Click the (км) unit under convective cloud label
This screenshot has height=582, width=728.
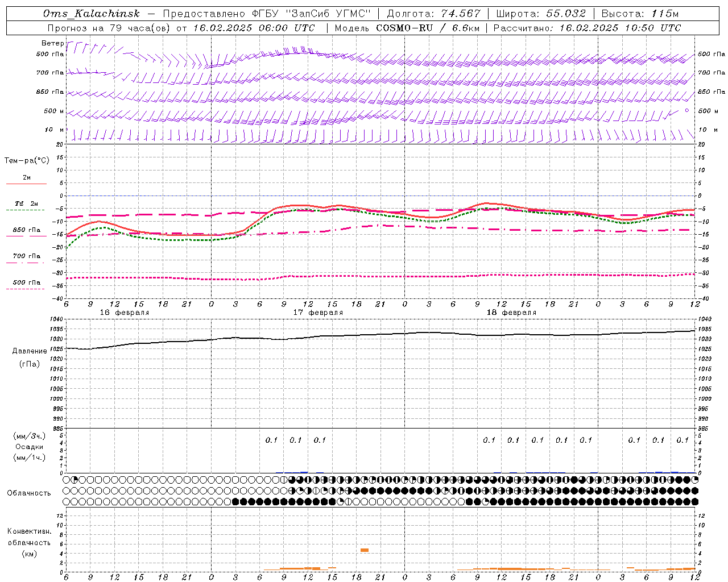pos(29,554)
